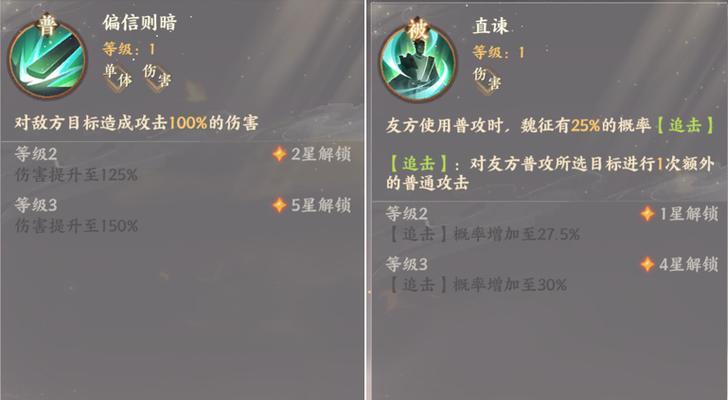
Task: Tap the 普 badge on left skill icon
Action: click(47, 26)
